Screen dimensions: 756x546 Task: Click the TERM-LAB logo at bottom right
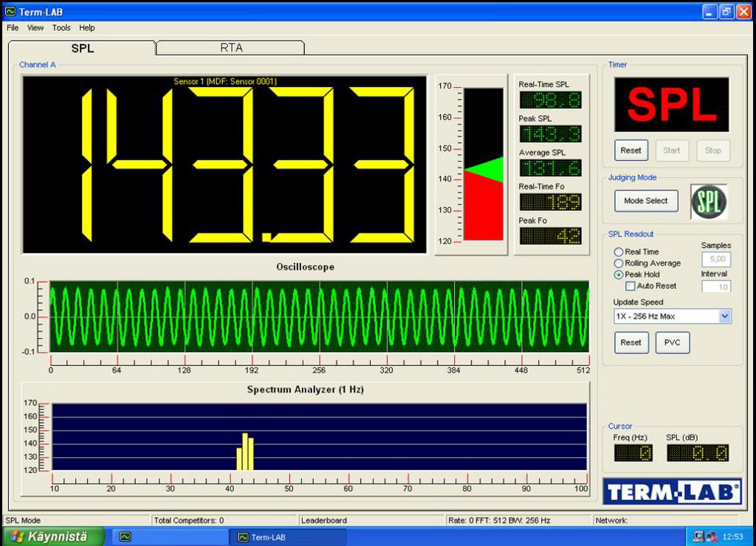click(x=672, y=491)
